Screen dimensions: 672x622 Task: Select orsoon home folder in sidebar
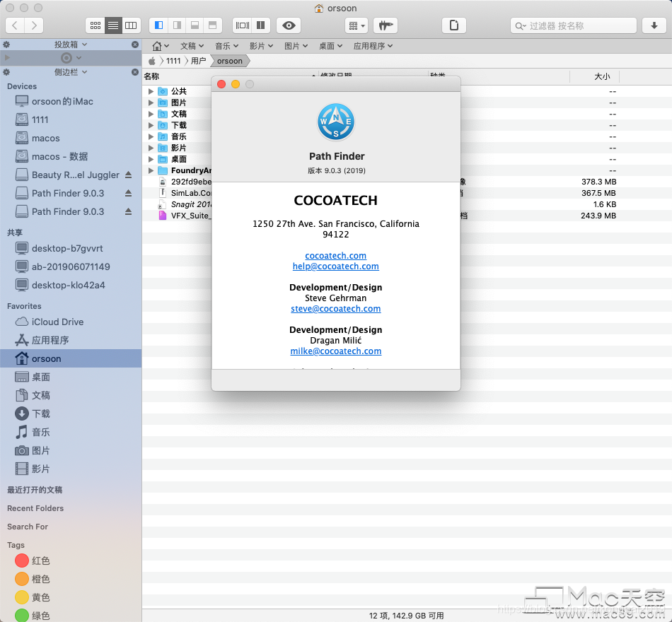71,358
